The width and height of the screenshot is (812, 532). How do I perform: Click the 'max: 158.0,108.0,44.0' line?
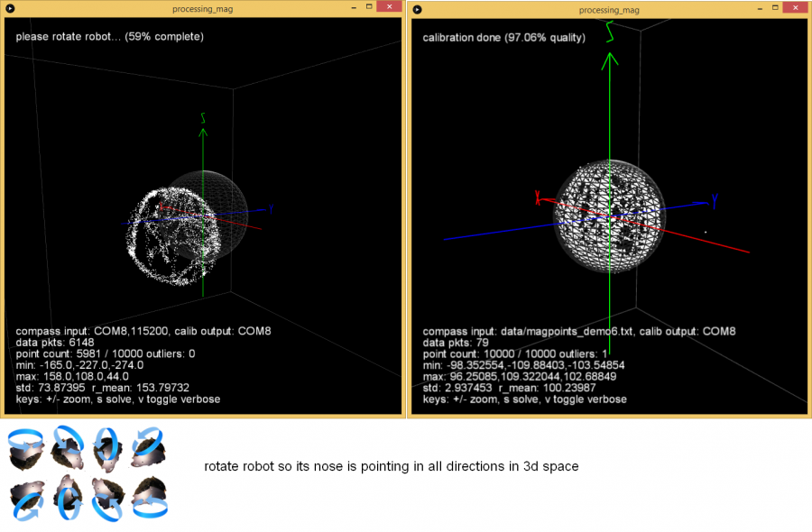(72, 377)
